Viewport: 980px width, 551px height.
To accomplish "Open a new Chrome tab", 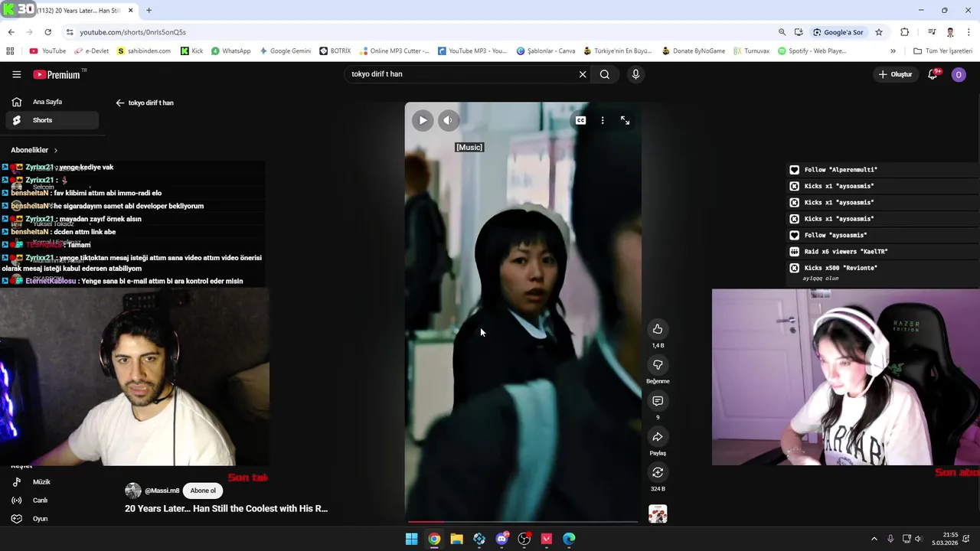I will pyautogui.click(x=149, y=11).
